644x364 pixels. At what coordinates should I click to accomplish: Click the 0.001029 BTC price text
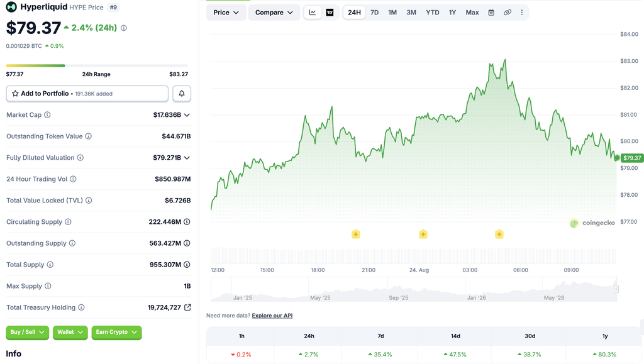coord(24,46)
